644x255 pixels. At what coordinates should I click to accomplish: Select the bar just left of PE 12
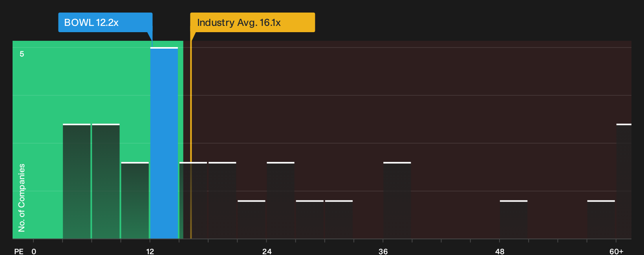[x=135, y=200]
